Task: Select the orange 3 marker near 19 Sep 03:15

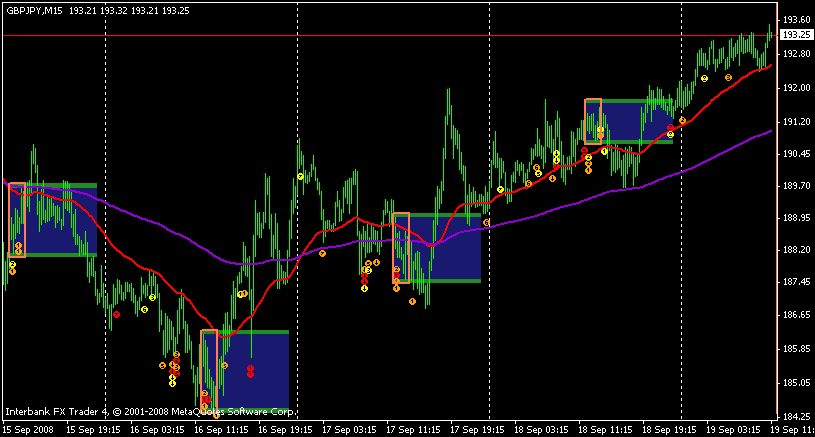Action: 728,77
